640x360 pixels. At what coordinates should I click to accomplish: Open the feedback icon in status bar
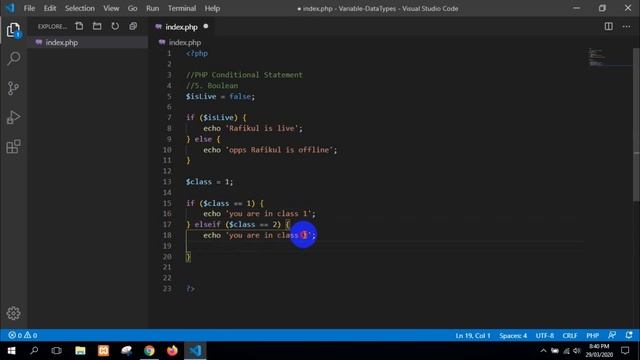click(x=611, y=335)
